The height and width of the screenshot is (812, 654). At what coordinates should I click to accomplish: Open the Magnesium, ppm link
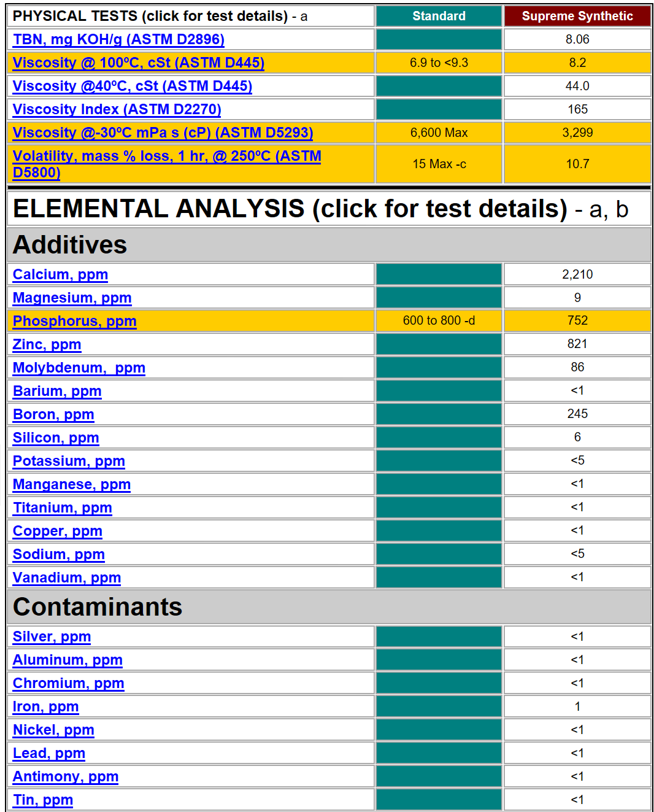[x=72, y=298]
